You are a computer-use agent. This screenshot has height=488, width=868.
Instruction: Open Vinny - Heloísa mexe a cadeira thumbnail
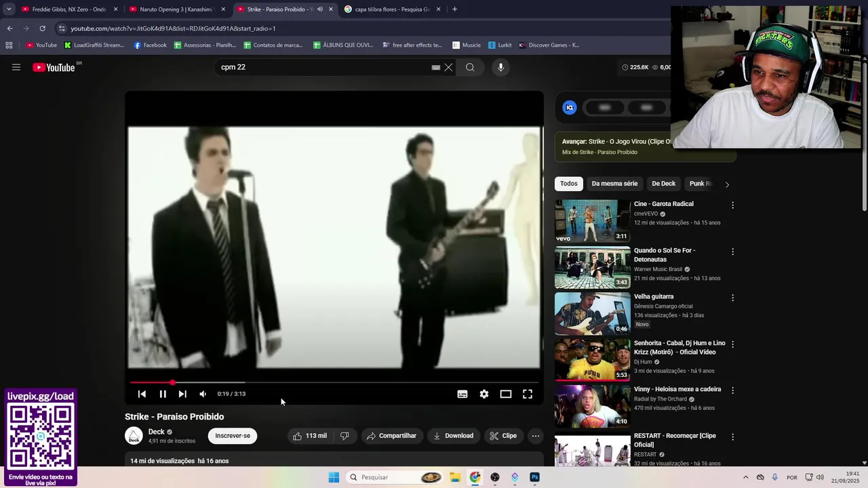click(x=593, y=407)
